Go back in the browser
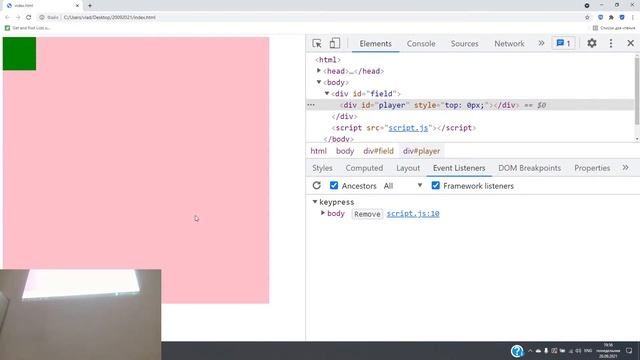The image size is (640, 360). tap(7, 17)
